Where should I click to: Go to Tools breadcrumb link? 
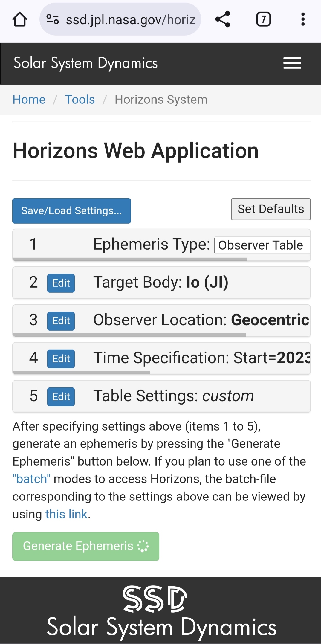tap(80, 100)
